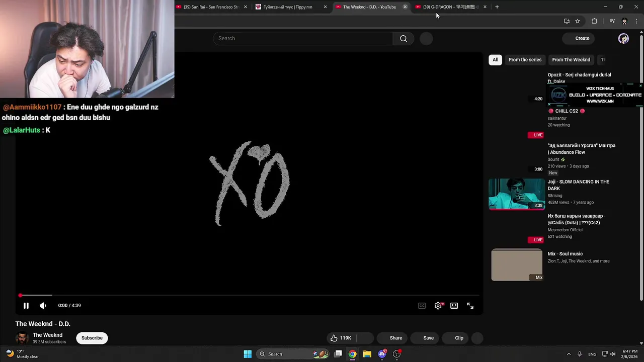Bookmark this page with the star icon

(x=578, y=21)
